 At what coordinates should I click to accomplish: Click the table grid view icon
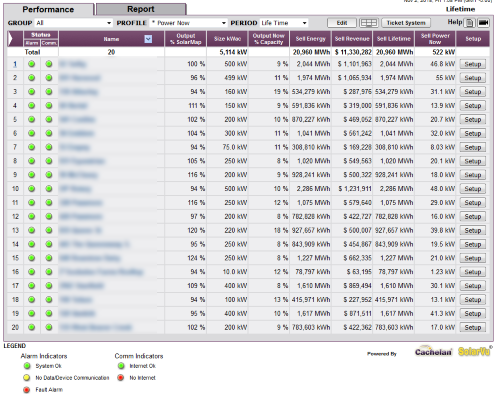pyautogui.click(x=368, y=23)
